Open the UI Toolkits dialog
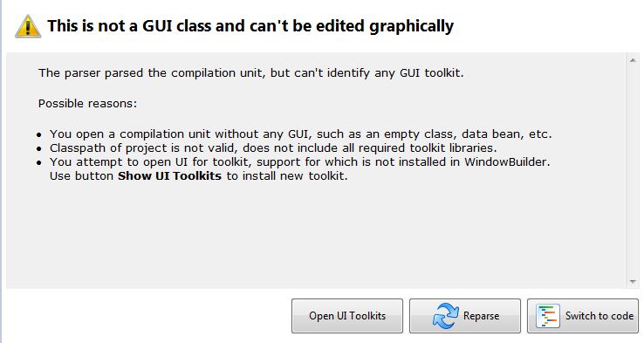Viewport: 644px width, 343px height. 347,316
